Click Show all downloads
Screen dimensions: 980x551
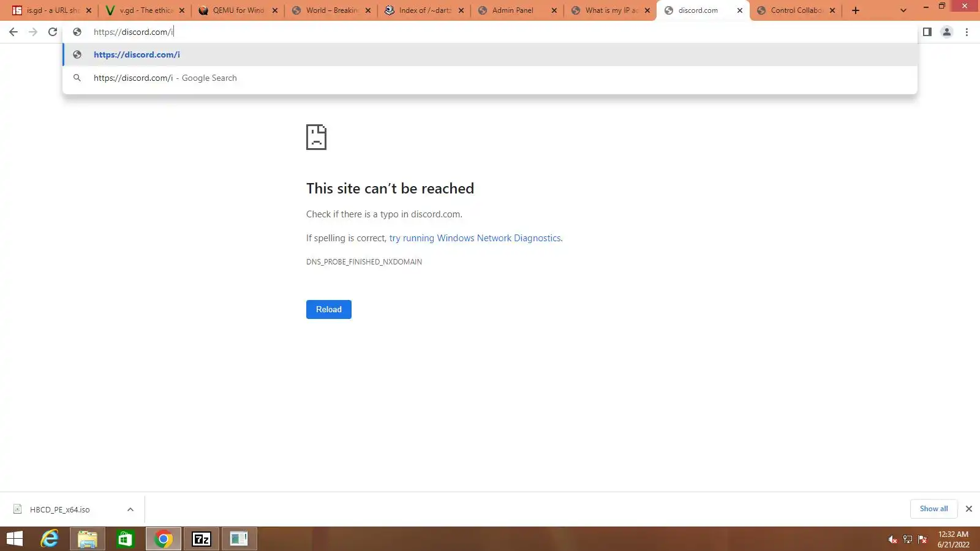click(x=933, y=509)
